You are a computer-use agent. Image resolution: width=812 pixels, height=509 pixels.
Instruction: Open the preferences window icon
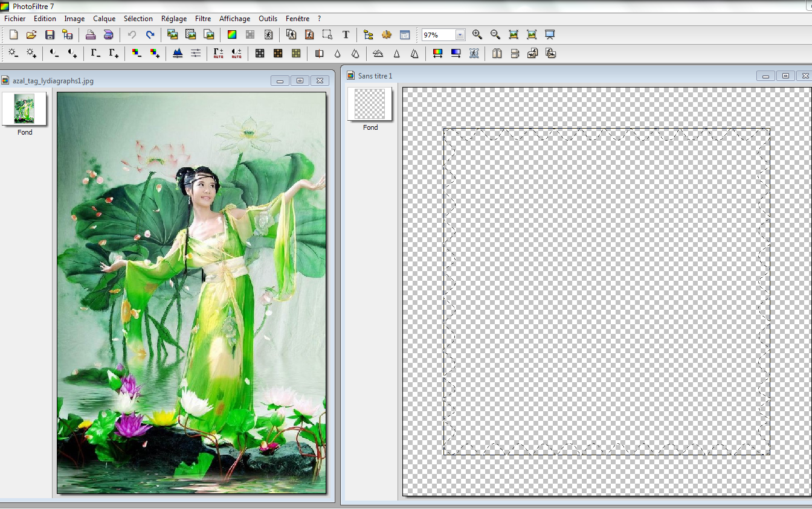[405, 35]
